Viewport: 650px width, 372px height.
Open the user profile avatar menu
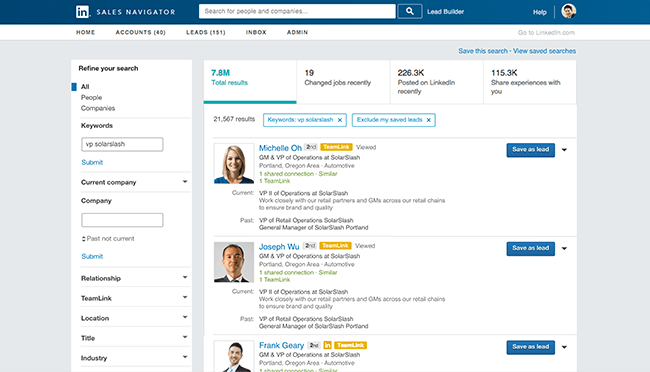tap(568, 11)
